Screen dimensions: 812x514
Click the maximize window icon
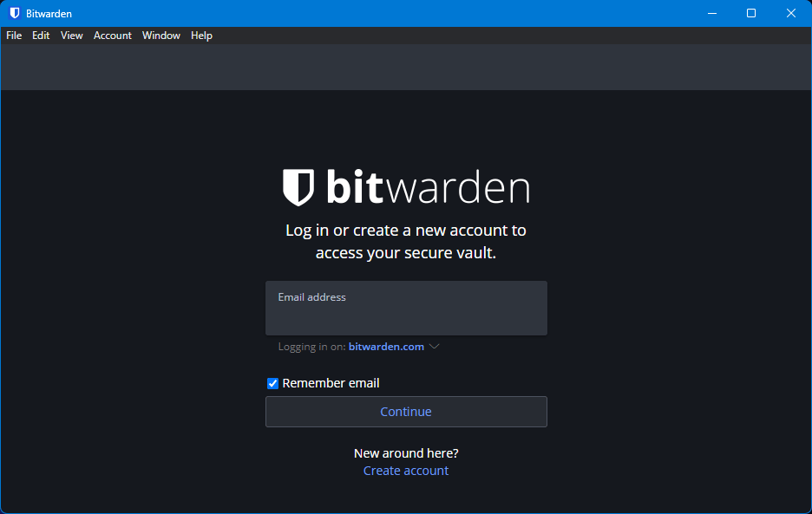coord(750,13)
